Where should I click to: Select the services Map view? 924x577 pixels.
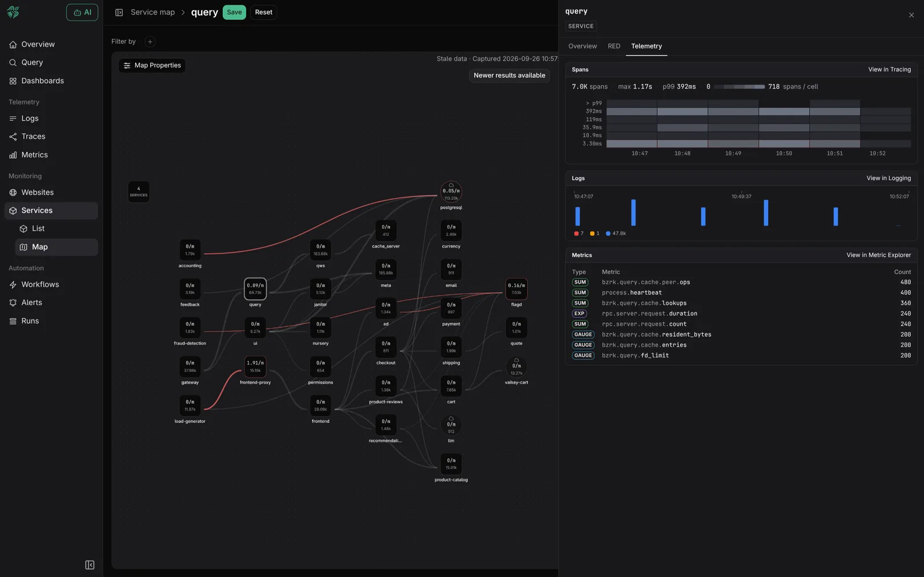(x=57, y=247)
